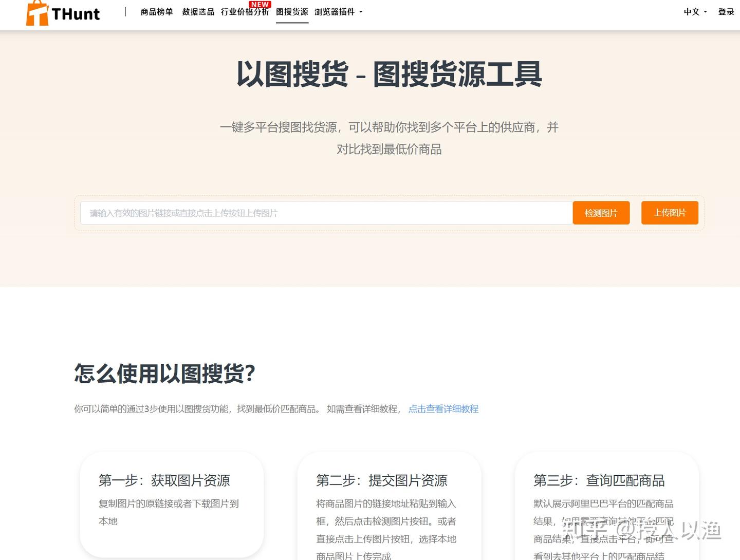Viewport: 740px width, 560px height.
Task: Expand the 浏览器插件 dropdown
Action: click(x=336, y=12)
